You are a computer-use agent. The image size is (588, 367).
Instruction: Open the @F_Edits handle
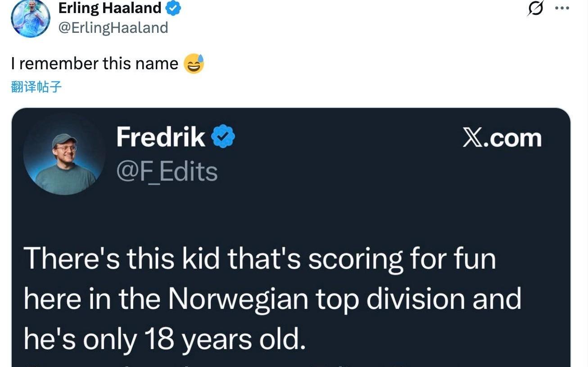[167, 171]
